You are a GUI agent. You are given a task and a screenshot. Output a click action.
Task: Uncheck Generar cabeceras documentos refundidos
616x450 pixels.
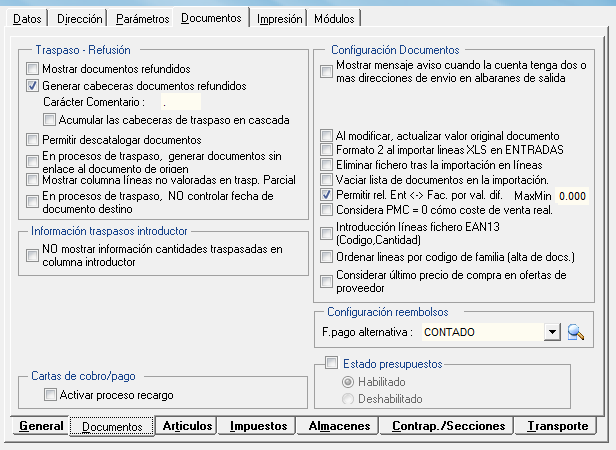(x=32, y=85)
